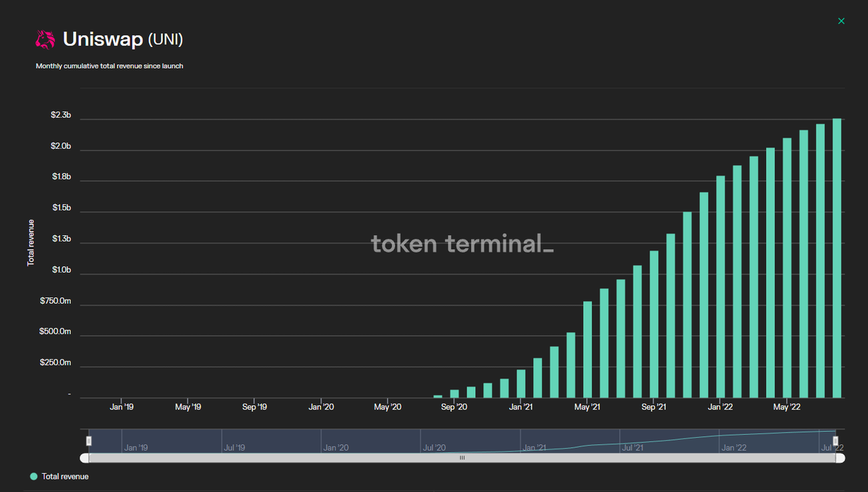Click the bar above Jan '22 label
The width and height of the screenshot is (868, 492).
[x=720, y=287]
